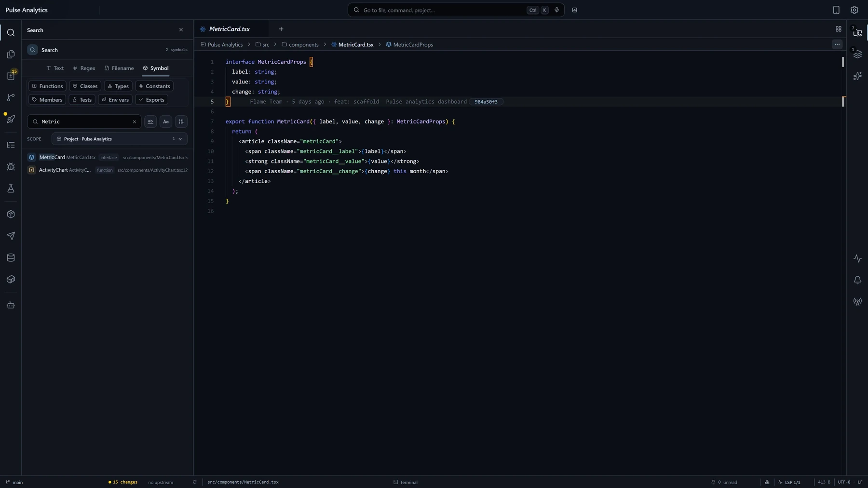Open the settings gear icon
The width and height of the screenshot is (868, 488).
pos(854,10)
